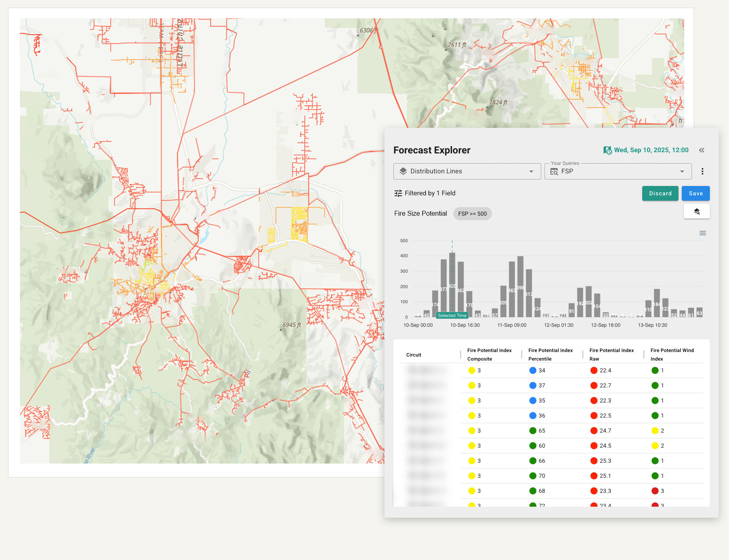
Task: Expand the Distribution Lines dropdown
Action: pos(531,171)
